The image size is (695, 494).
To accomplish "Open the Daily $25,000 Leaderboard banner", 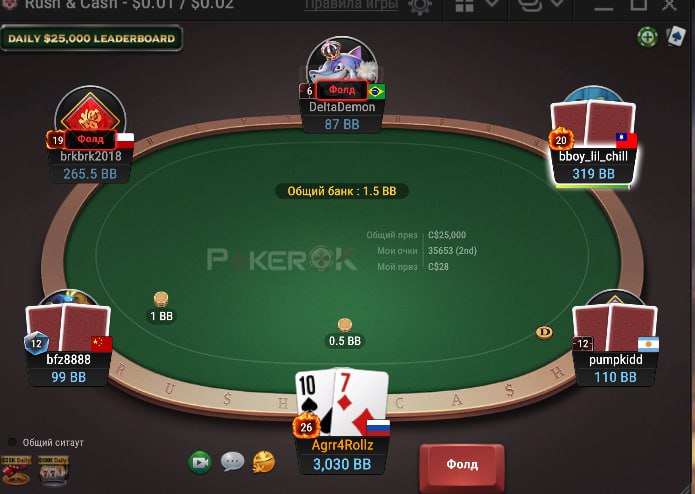I will point(92,39).
